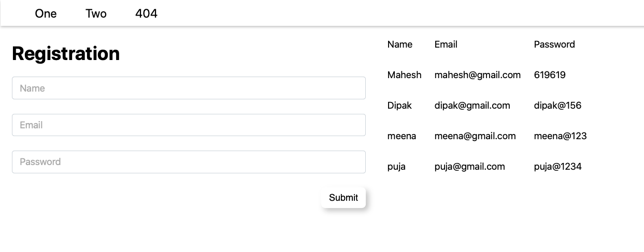Select the Email column header
This screenshot has height=252, width=644.
coord(446,45)
